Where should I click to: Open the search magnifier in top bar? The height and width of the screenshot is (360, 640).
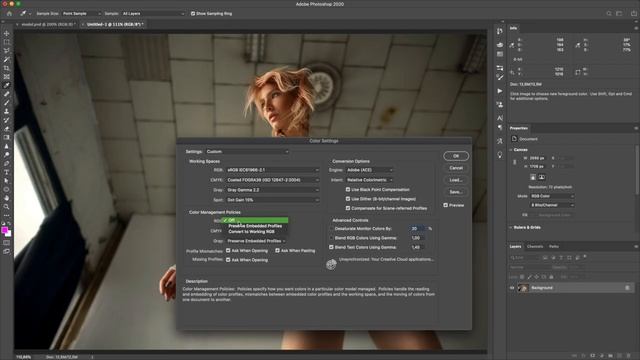pyautogui.click(x=609, y=13)
